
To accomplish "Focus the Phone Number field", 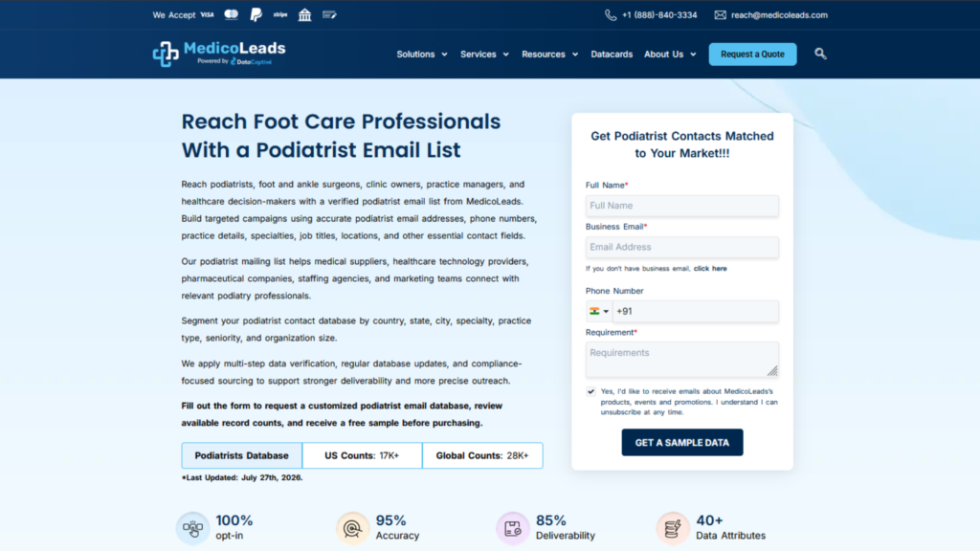I will 695,311.
